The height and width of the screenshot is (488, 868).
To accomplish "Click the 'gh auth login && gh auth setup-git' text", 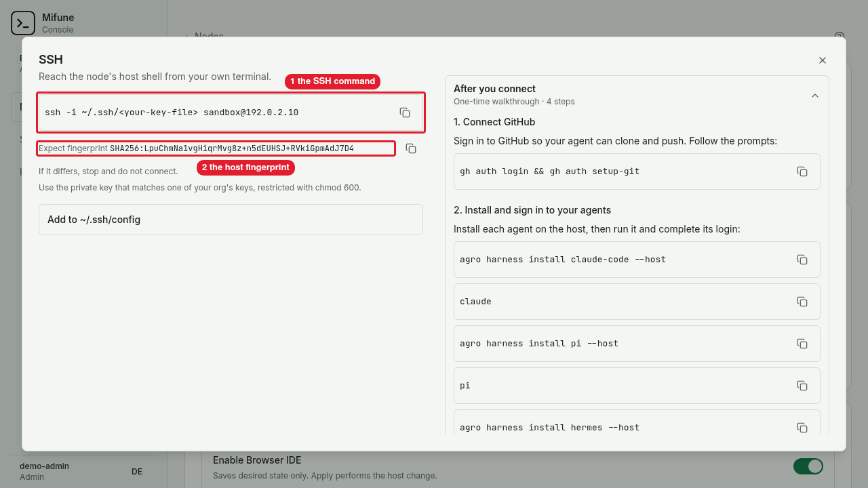I will click(550, 171).
